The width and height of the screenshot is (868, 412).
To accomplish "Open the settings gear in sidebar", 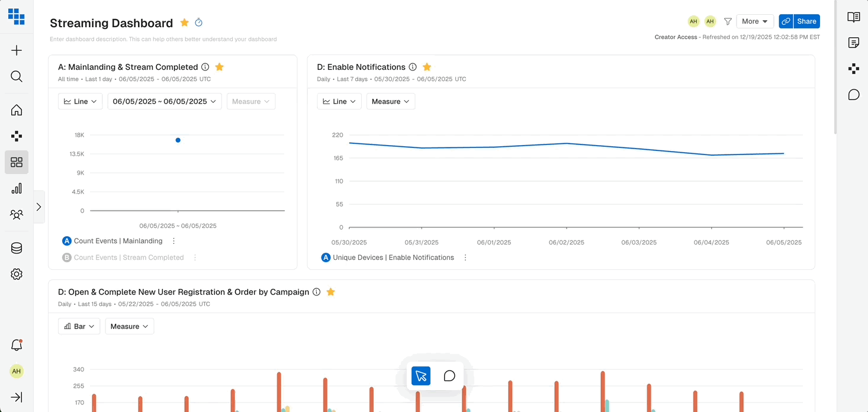I will pyautogui.click(x=17, y=274).
